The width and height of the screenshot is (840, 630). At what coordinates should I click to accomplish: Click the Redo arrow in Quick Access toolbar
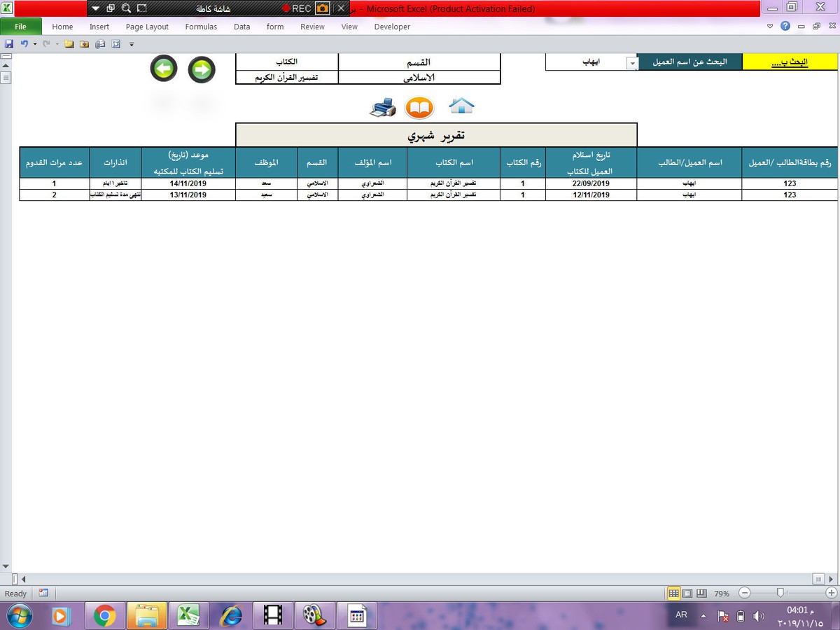point(46,43)
